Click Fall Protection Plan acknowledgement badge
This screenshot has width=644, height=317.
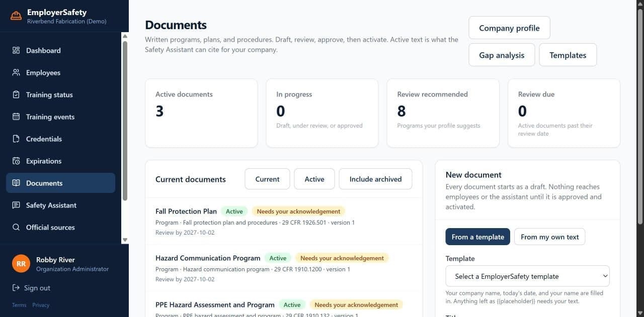(x=299, y=212)
